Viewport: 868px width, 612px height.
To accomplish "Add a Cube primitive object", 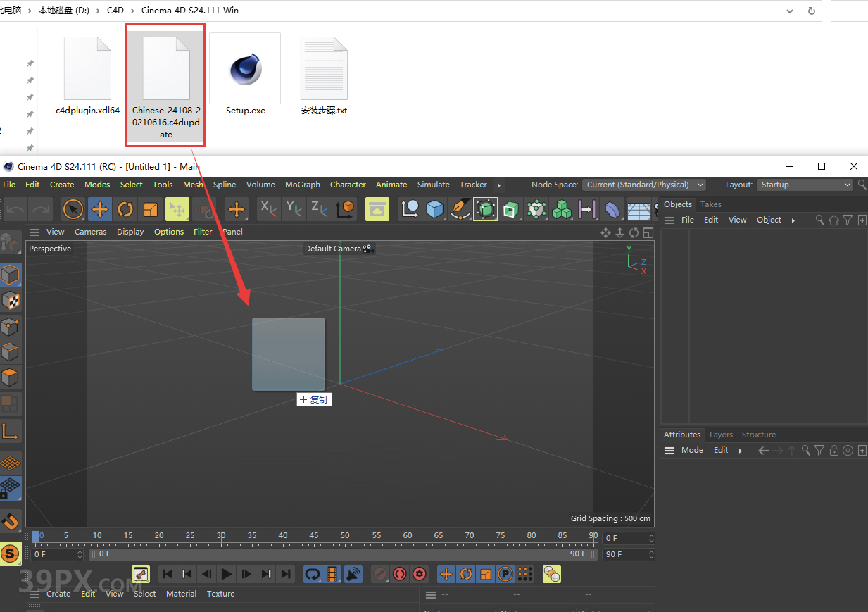I will tap(435, 209).
